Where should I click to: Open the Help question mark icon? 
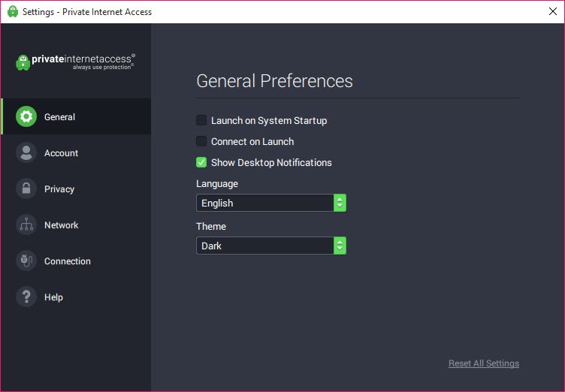coord(26,297)
